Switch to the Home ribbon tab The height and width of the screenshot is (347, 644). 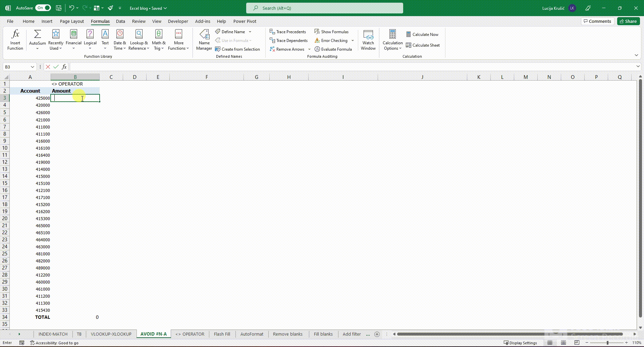tap(29, 21)
